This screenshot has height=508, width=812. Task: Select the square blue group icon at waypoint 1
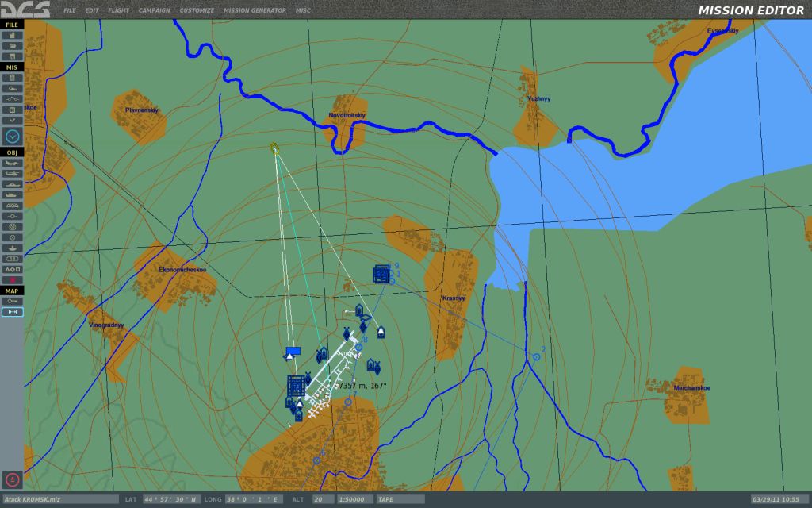pyautogui.click(x=381, y=274)
